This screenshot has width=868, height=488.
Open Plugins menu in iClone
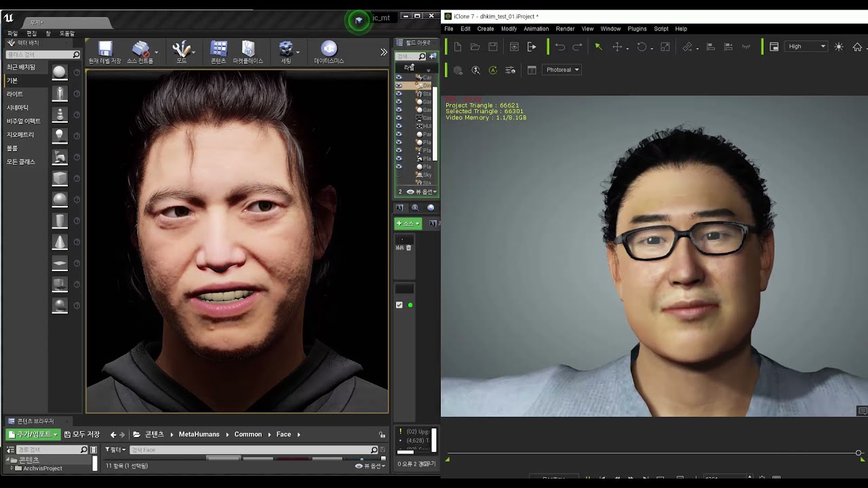click(x=637, y=28)
